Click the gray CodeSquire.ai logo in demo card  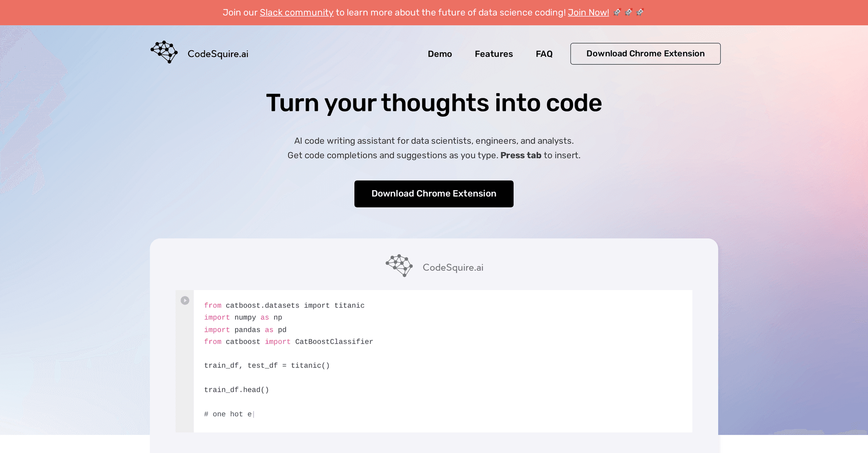399,266
